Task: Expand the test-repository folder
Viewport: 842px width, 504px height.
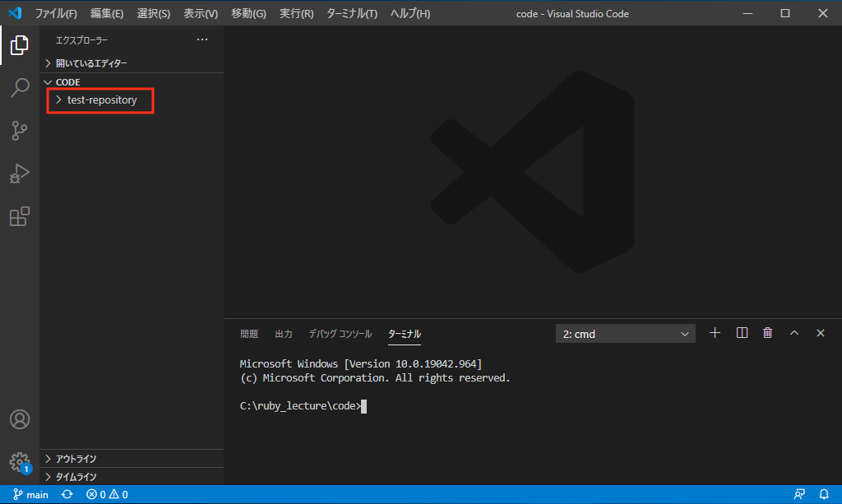Action: [101, 99]
